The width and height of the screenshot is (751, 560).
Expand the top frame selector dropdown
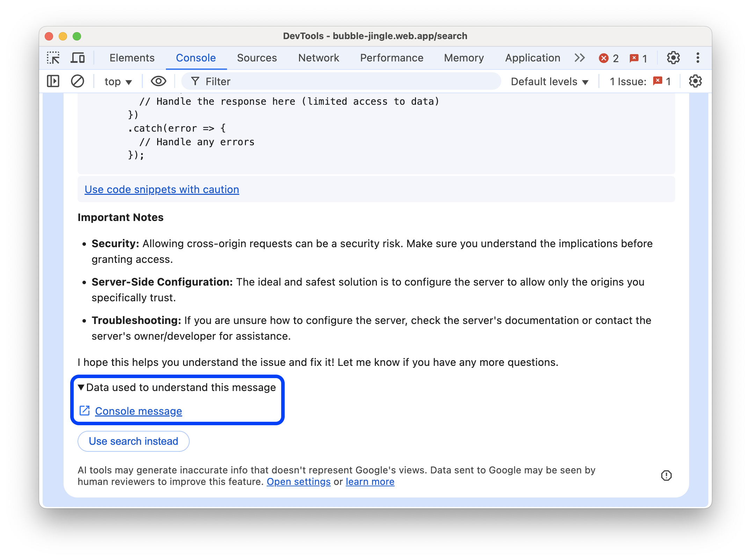click(x=118, y=81)
